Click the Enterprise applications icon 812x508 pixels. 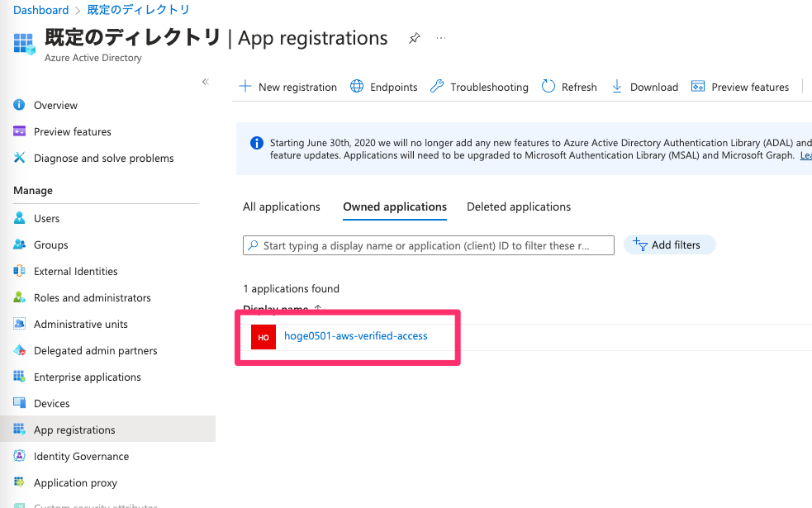(19, 377)
